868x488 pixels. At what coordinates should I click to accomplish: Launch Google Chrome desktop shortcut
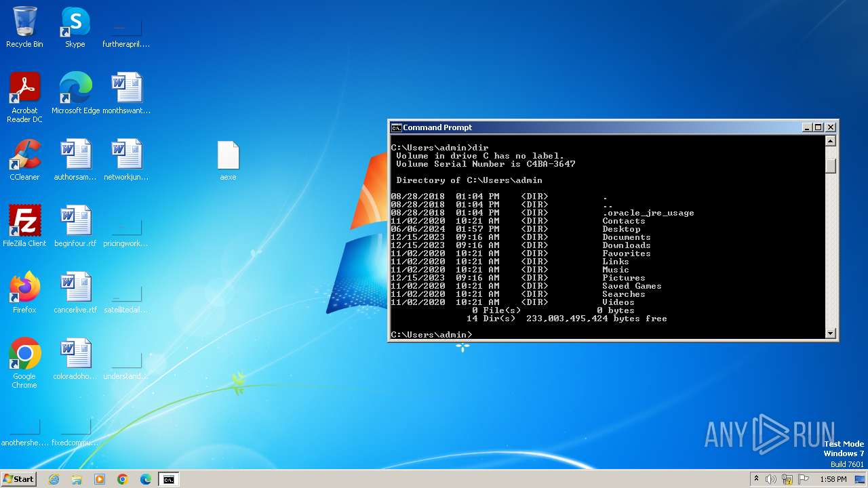[24, 363]
